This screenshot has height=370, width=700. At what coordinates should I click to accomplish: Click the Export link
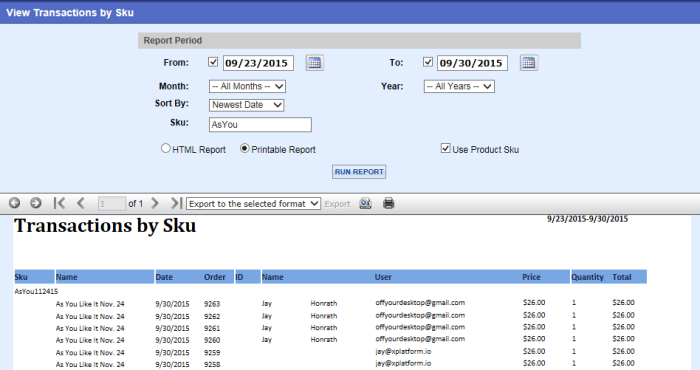coord(337,204)
